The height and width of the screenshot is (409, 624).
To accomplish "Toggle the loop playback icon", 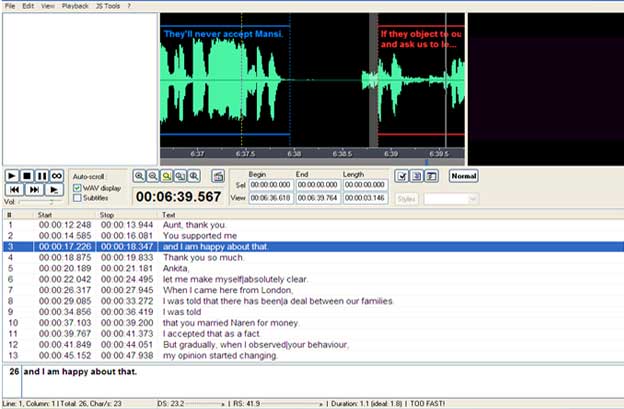I will pos(57,176).
